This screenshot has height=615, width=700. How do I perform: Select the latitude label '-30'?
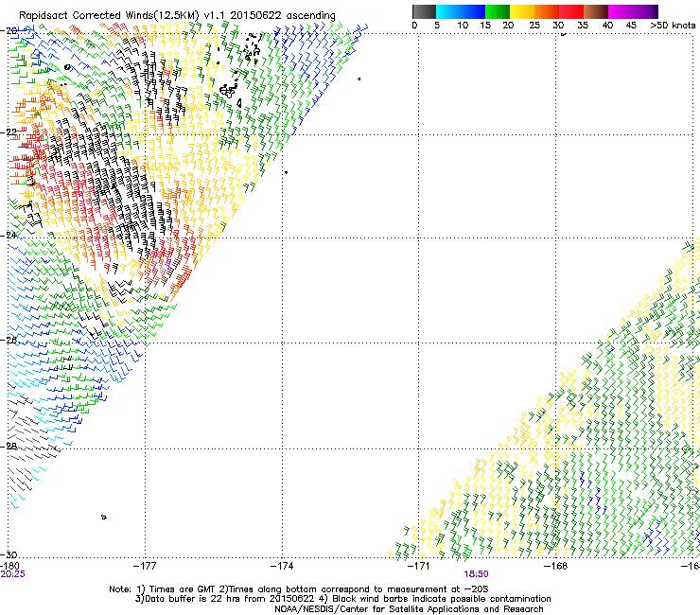[9, 554]
